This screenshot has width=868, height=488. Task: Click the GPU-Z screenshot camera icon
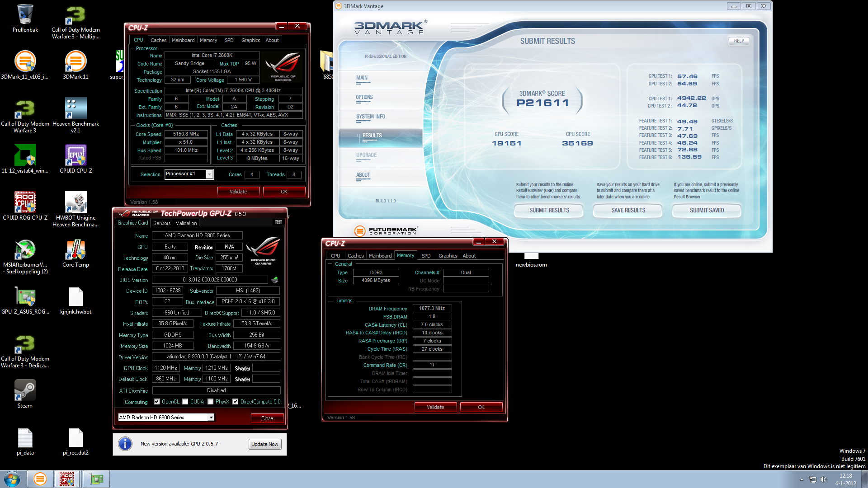[278, 222]
